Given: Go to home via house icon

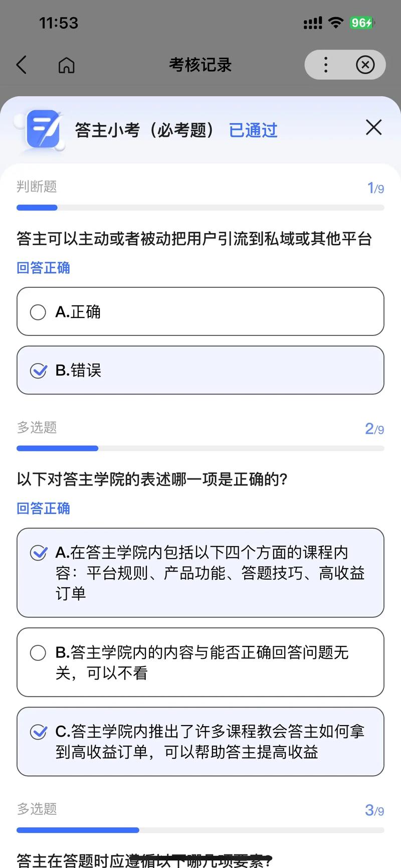Looking at the screenshot, I should click(66, 65).
